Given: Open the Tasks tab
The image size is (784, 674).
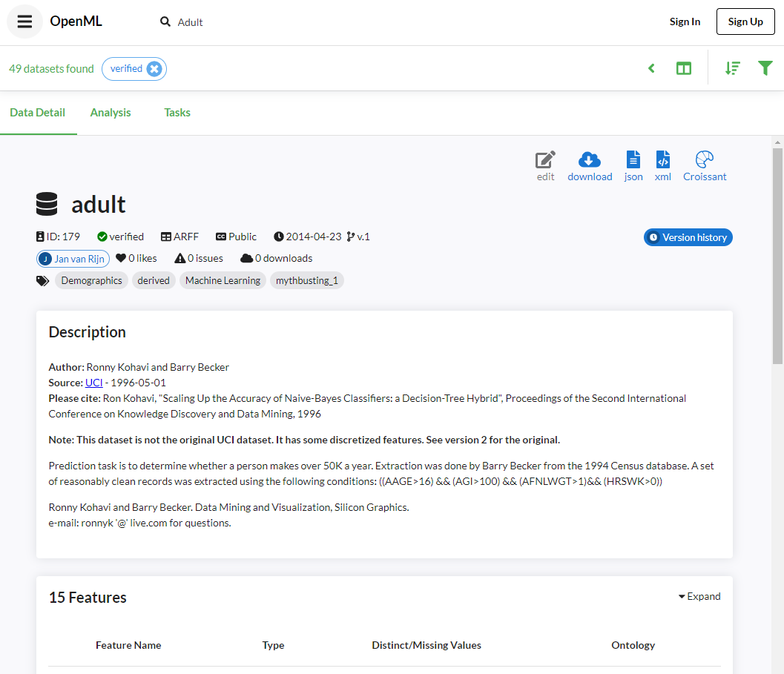Looking at the screenshot, I should pos(177,112).
